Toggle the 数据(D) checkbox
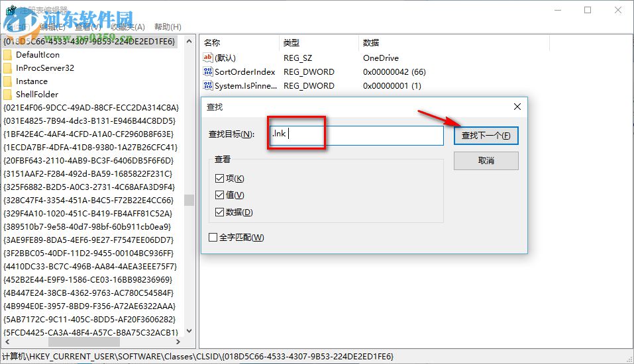This screenshot has height=364, width=634. (x=219, y=212)
